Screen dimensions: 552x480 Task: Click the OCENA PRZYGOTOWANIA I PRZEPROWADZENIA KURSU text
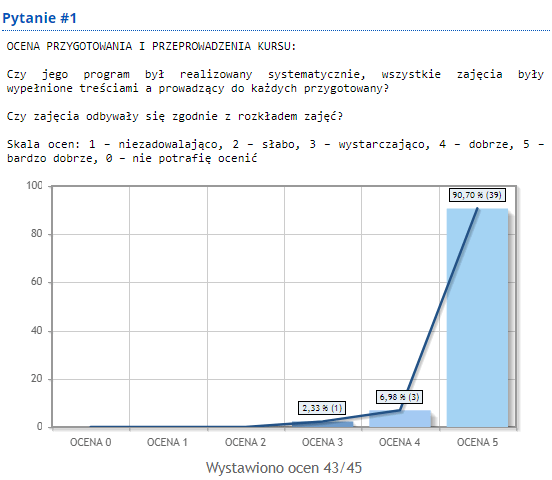(151, 46)
